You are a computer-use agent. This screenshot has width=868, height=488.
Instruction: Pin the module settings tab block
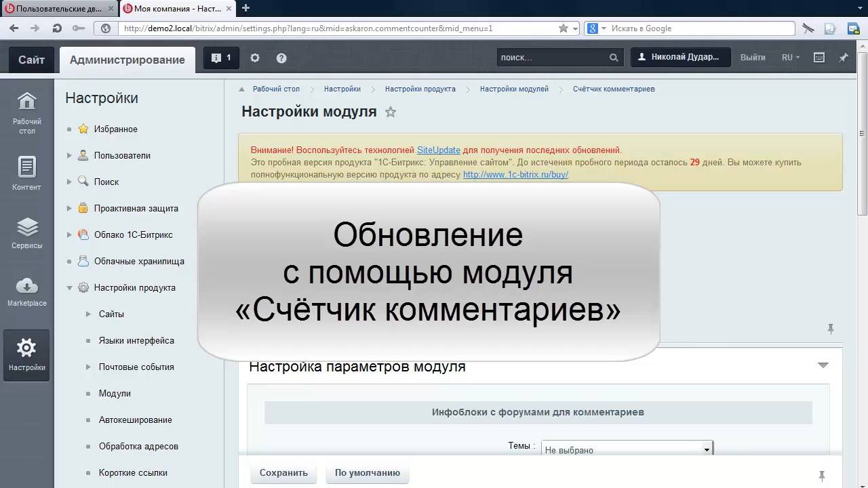point(830,329)
